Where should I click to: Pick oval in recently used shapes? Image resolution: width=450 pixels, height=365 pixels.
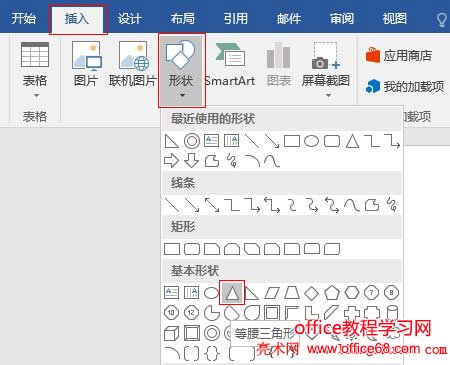pos(312,141)
